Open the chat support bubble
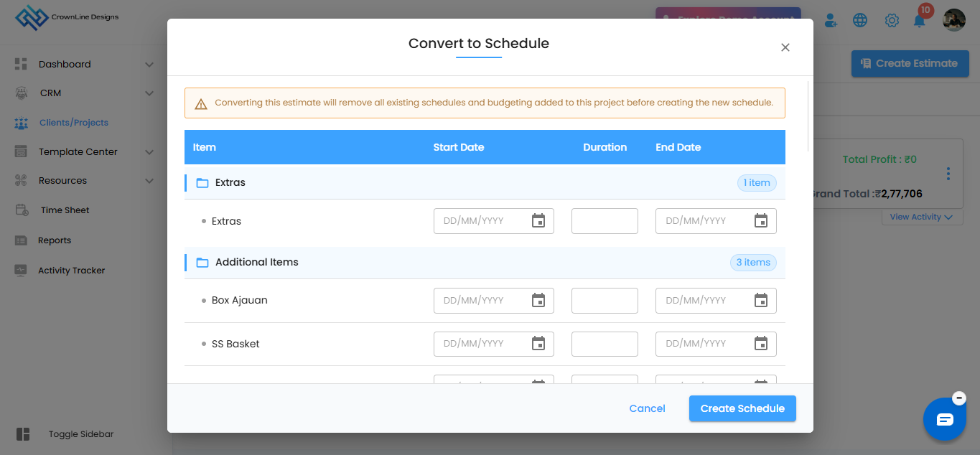 (x=945, y=419)
